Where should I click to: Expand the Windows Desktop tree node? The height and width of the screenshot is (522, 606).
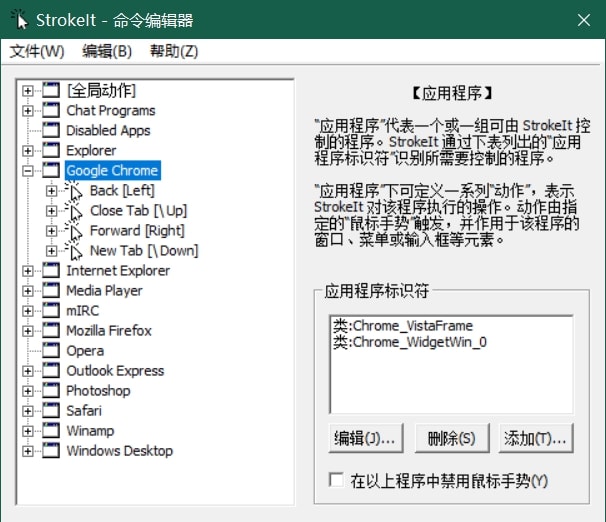coord(27,451)
